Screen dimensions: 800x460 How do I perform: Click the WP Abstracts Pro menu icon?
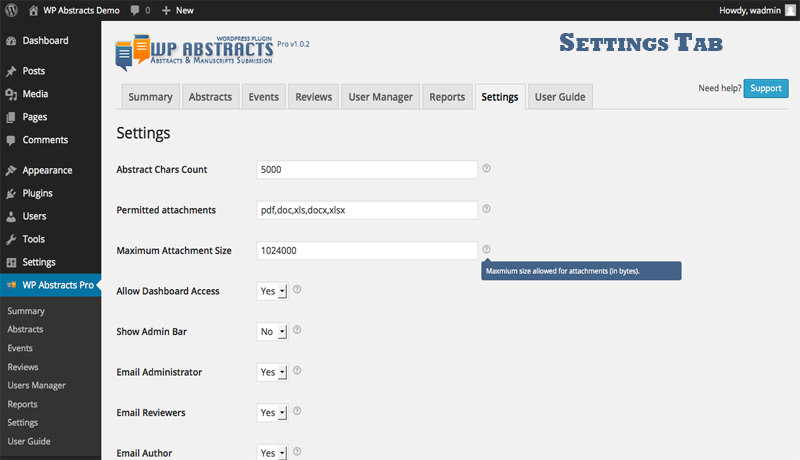11,285
